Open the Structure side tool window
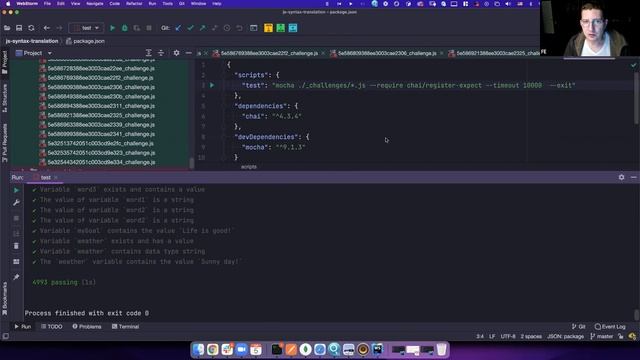Viewport: 640px width, 360px height. tap(4, 98)
